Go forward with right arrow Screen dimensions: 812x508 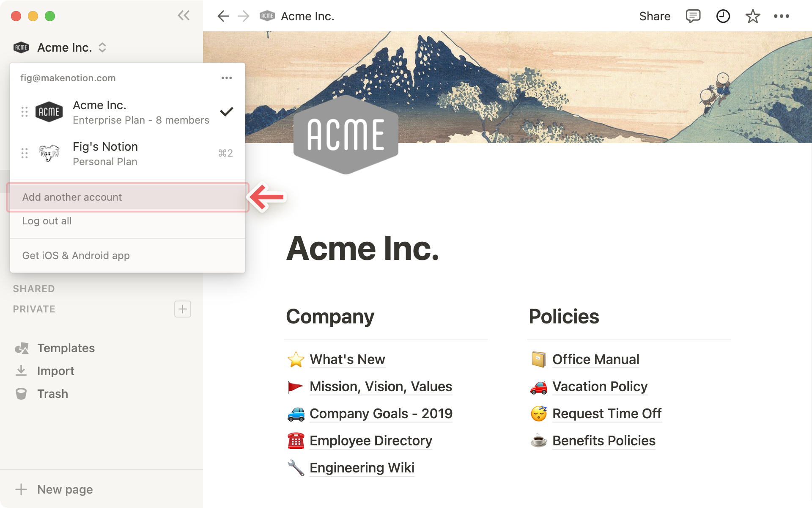click(x=244, y=16)
